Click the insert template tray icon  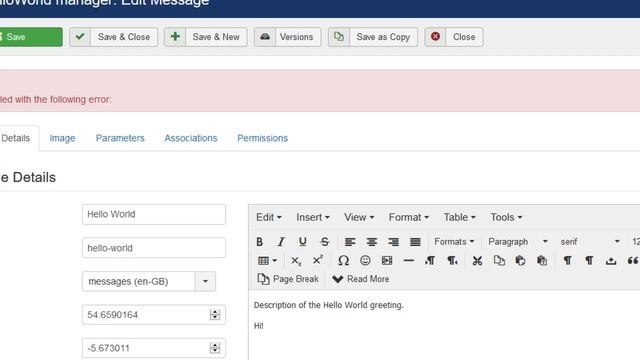[611, 260]
